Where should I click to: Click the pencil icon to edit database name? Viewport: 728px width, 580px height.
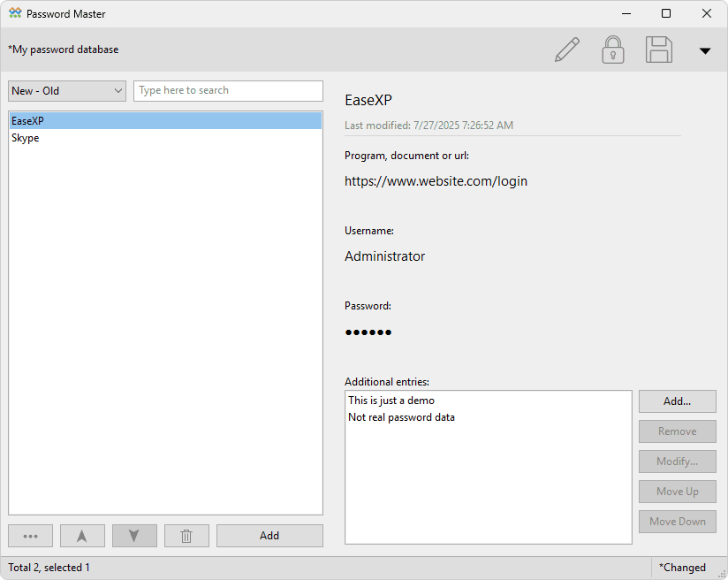pos(566,50)
